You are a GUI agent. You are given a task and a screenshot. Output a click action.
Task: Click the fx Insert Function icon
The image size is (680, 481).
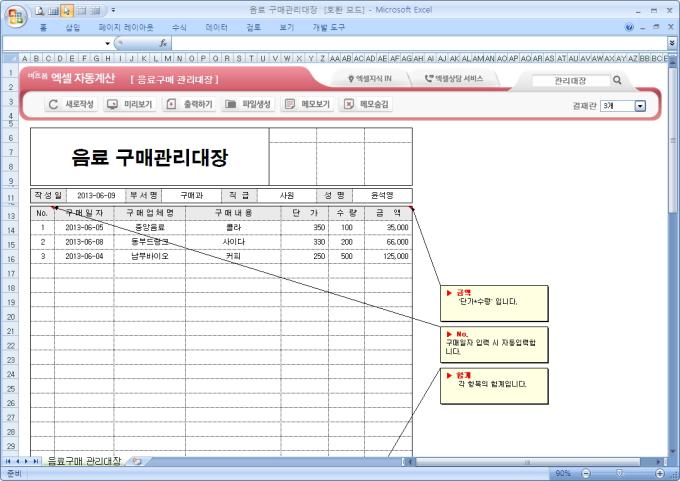[163, 43]
